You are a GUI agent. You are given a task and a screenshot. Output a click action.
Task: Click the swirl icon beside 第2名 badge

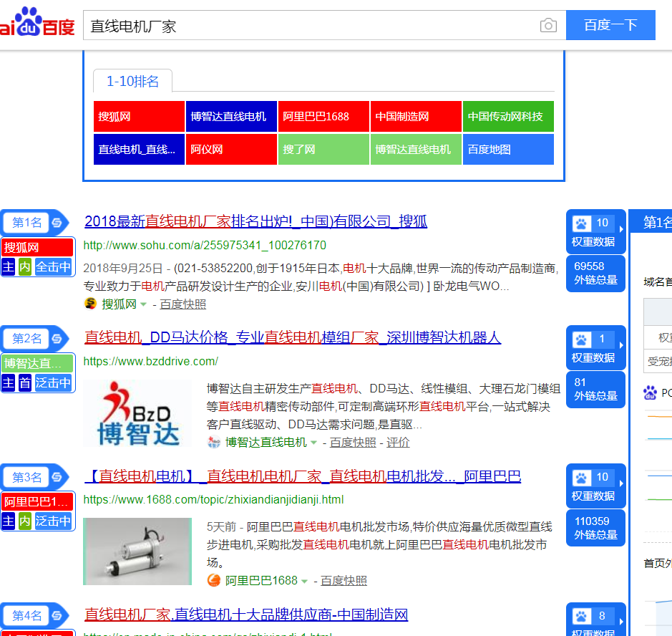(56, 339)
